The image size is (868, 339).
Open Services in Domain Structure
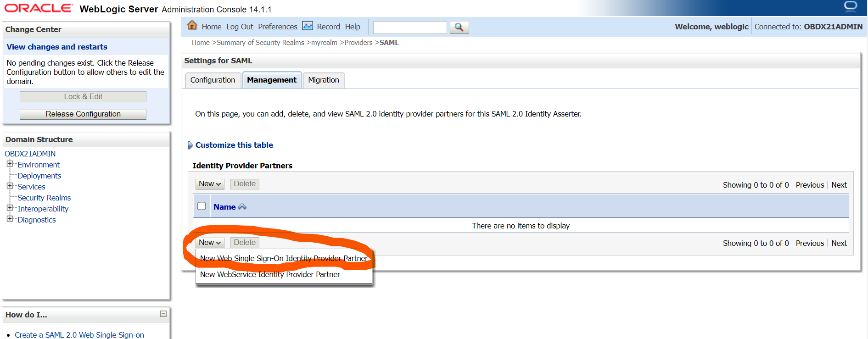click(x=31, y=187)
